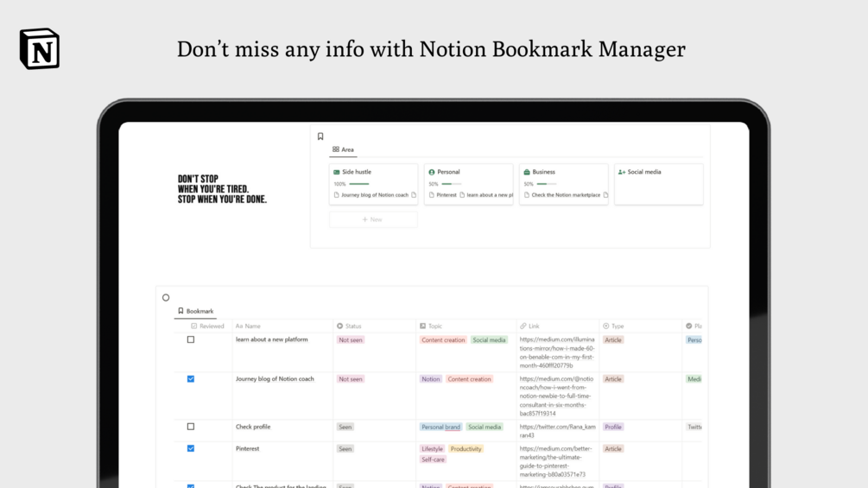
Task: Click the Reviewed column checkbox icon
Action: point(193,326)
